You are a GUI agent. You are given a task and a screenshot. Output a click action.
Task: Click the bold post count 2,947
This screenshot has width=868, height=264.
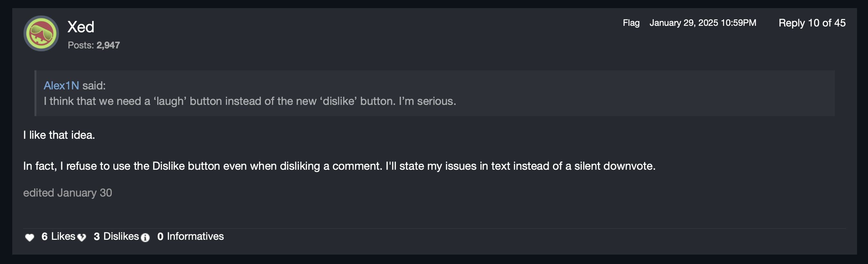click(108, 45)
